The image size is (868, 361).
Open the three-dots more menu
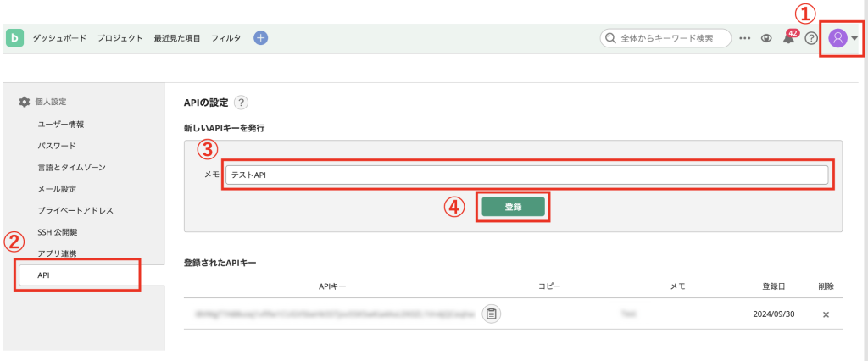(x=745, y=38)
